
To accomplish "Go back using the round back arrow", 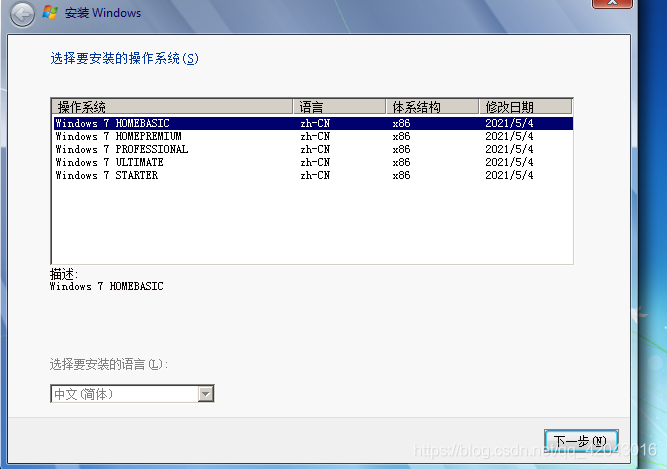I will coord(22,14).
